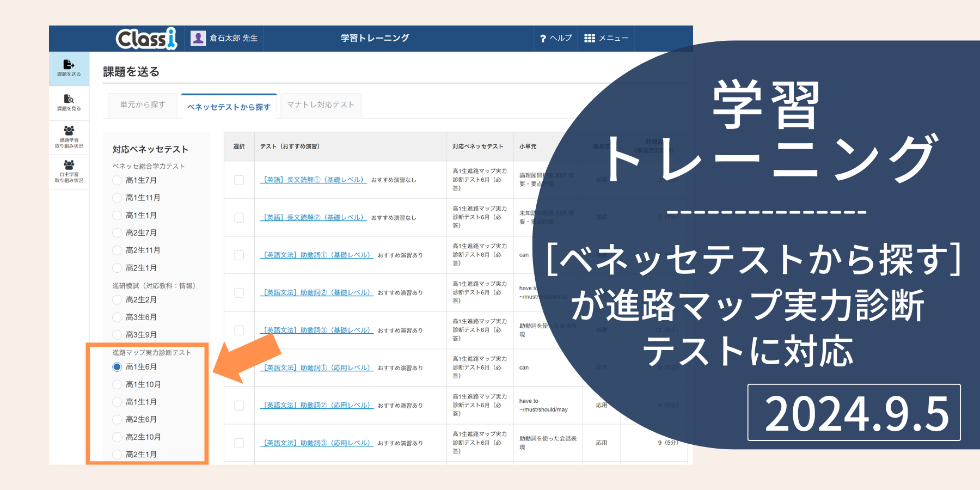The width and height of the screenshot is (980, 490).
Task: Click the 課題を送る page heading
Action: (131, 72)
